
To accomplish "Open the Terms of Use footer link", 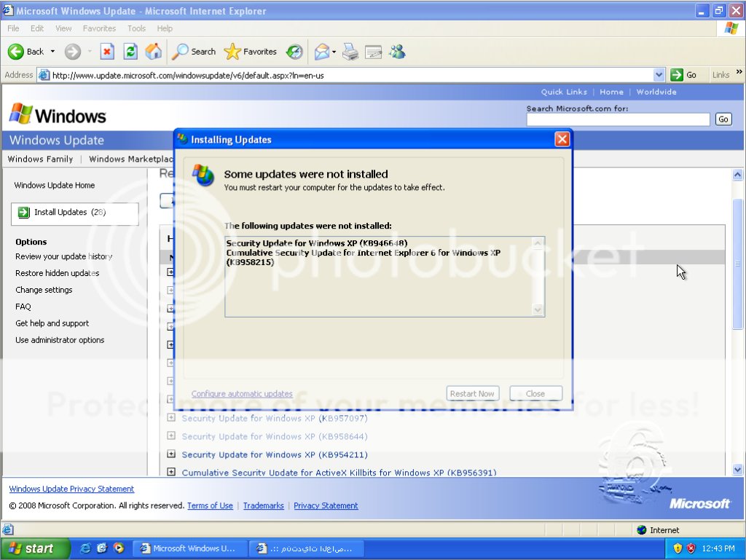I will click(210, 506).
